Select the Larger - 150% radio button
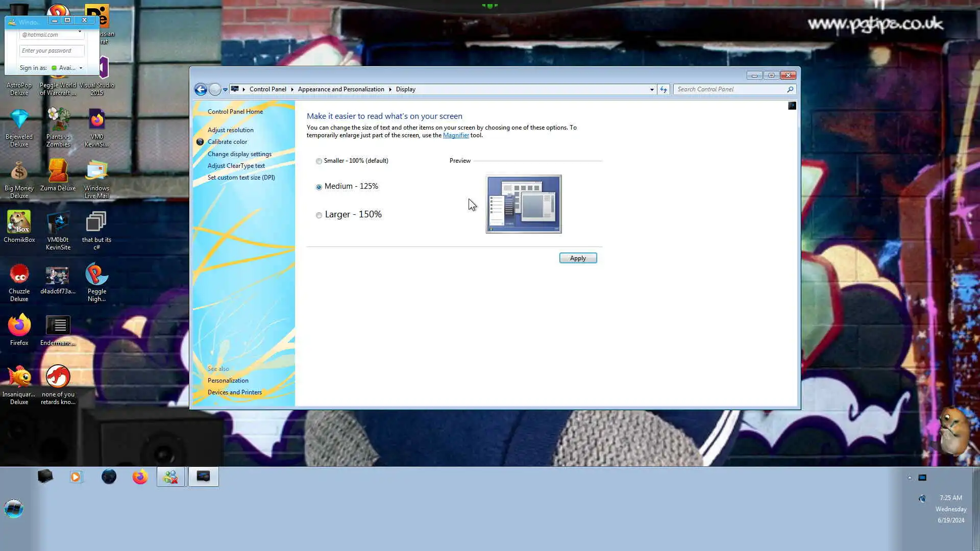The image size is (980, 551). [x=319, y=215]
